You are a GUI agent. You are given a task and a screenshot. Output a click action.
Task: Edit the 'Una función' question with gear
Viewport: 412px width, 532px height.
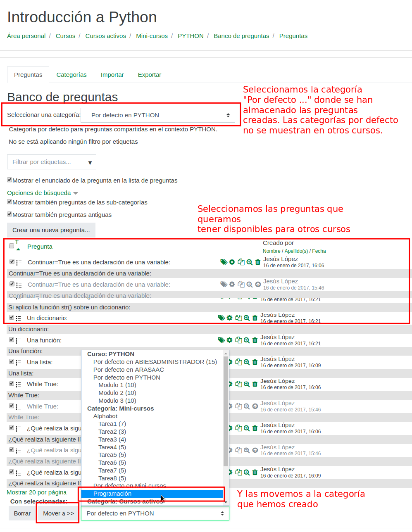[229, 340]
